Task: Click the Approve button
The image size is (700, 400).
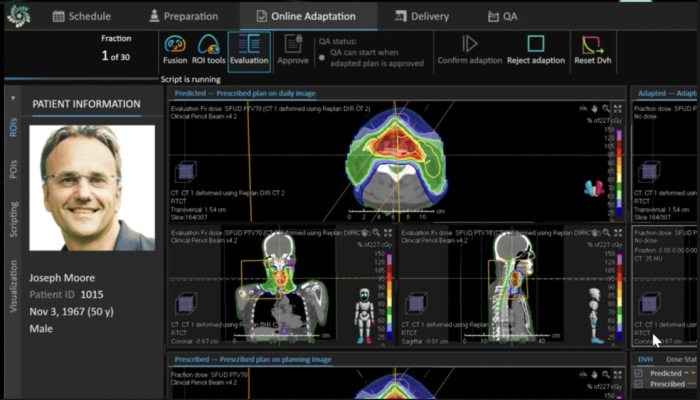Action: pyautogui.click(x=292, y=50)
